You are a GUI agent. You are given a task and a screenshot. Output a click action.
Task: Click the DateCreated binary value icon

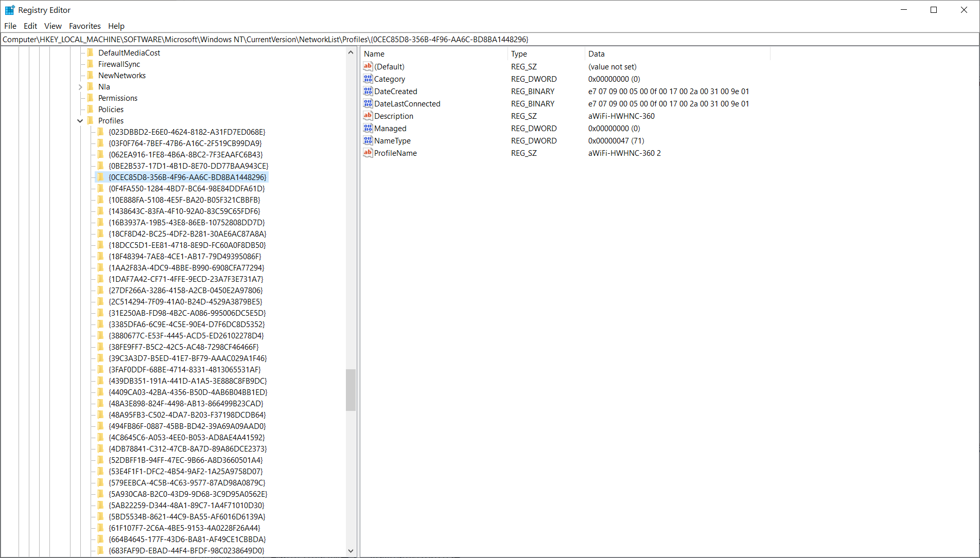pyautogui.click(x=367, y=91)
